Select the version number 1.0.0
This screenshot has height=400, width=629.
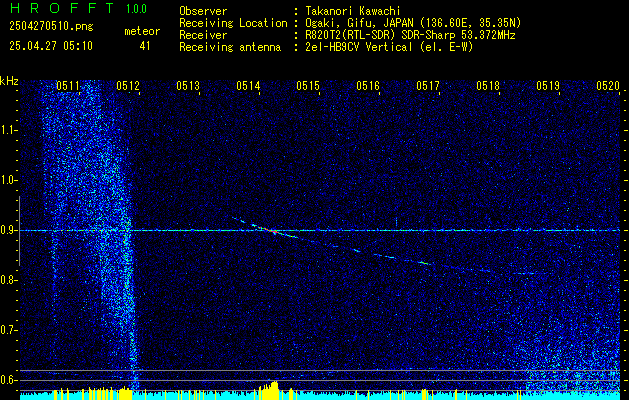pyautogui.click(x=136, y=9)
